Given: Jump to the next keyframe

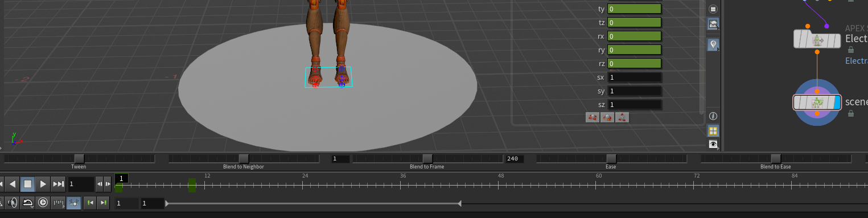Looking at the screenshot, I should [x=103, y=203].
